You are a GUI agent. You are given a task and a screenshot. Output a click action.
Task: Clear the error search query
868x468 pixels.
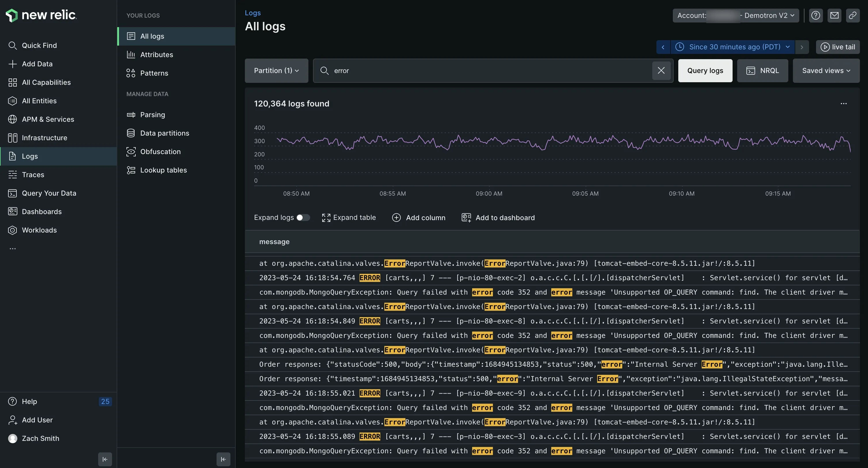pyautogui.click(x=661, y=71)
